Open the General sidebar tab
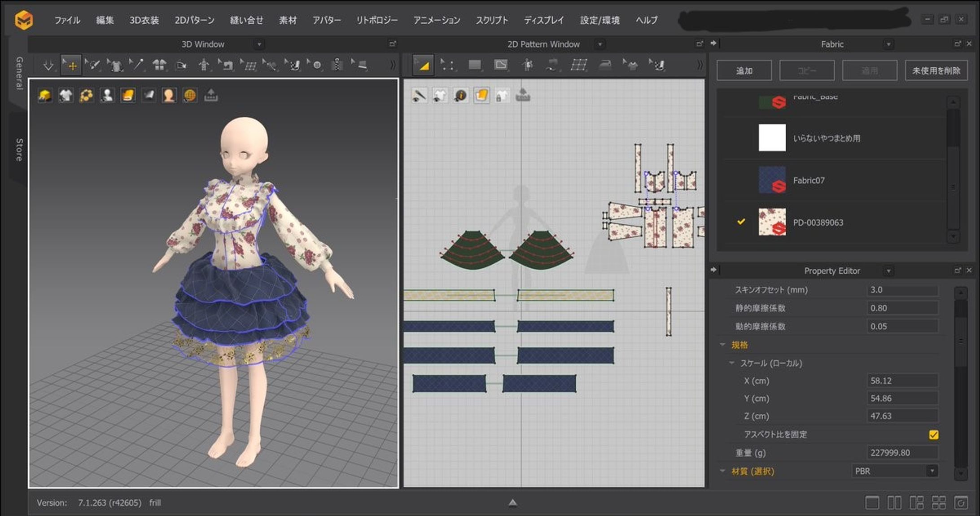Viewport: 980px width, 516px height. [19, 73]
